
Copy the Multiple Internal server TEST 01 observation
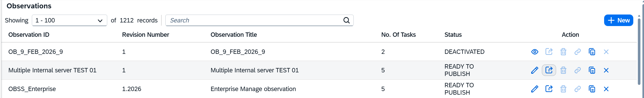point(592,70)
